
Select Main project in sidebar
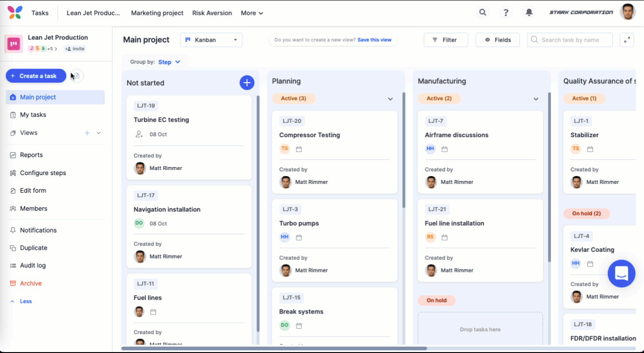pos(55,97)
